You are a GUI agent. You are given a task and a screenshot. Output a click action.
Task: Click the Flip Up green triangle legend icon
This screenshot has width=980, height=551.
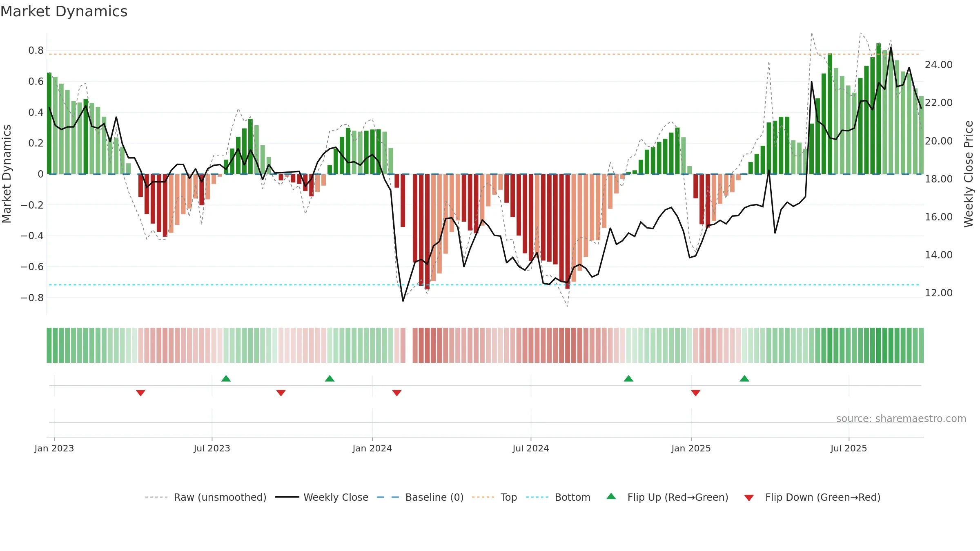pyautogui.click(x=611, y=496)
